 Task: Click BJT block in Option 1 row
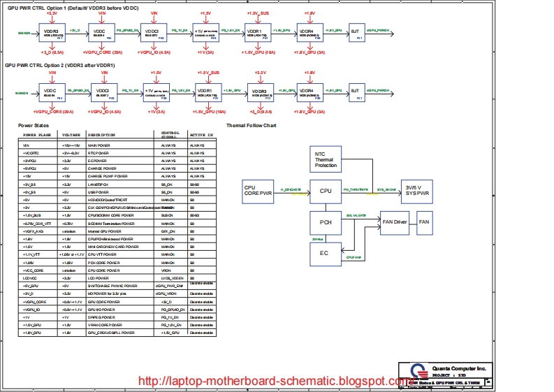click(x=355, y=32)
